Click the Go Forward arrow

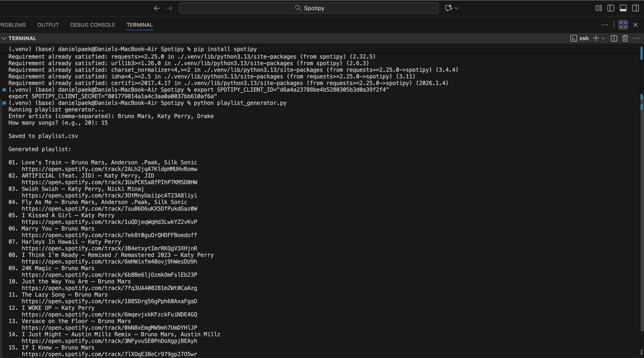pos(169,8)
